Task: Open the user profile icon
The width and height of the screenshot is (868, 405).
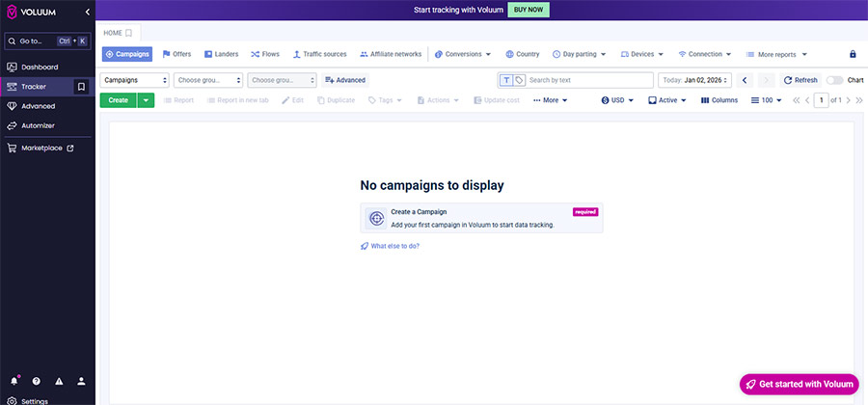Action: [82, 381]
